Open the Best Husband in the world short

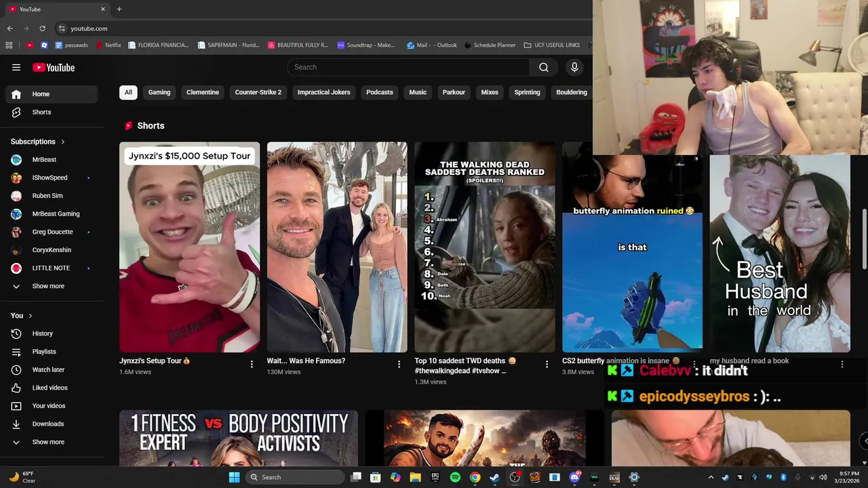pyautogui.click(x=780, y=253)
